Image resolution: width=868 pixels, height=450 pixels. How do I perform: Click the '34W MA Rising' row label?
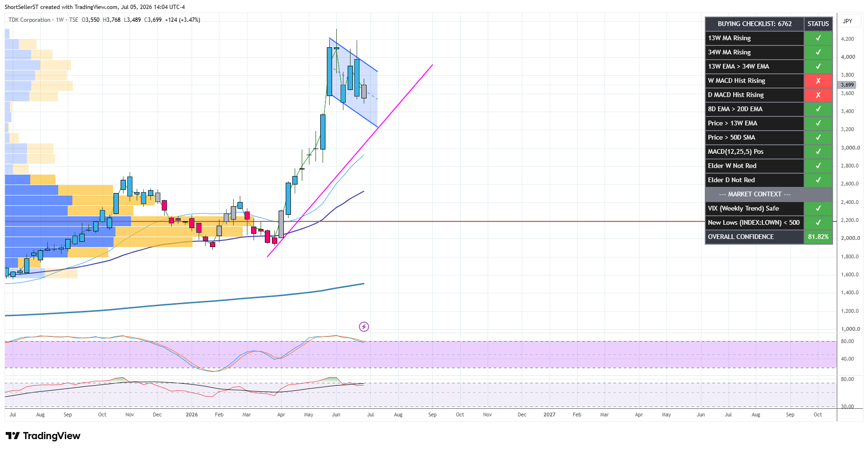[x=729, y=52]
